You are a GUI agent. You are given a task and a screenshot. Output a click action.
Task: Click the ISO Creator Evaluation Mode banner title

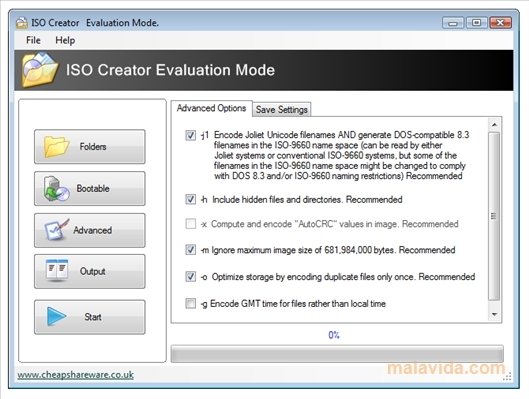tap(170, 70)
